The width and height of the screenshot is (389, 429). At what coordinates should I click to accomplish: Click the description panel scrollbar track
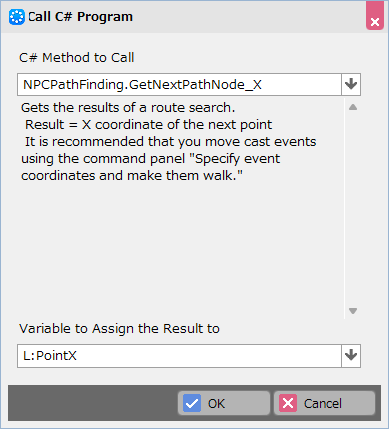pos(353,209)
